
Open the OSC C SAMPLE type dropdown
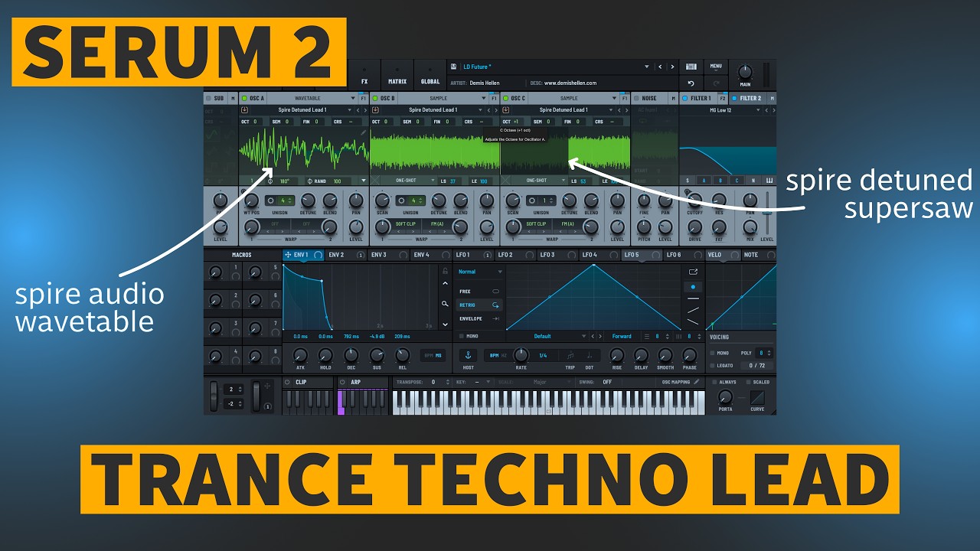[x=574, y=98]
